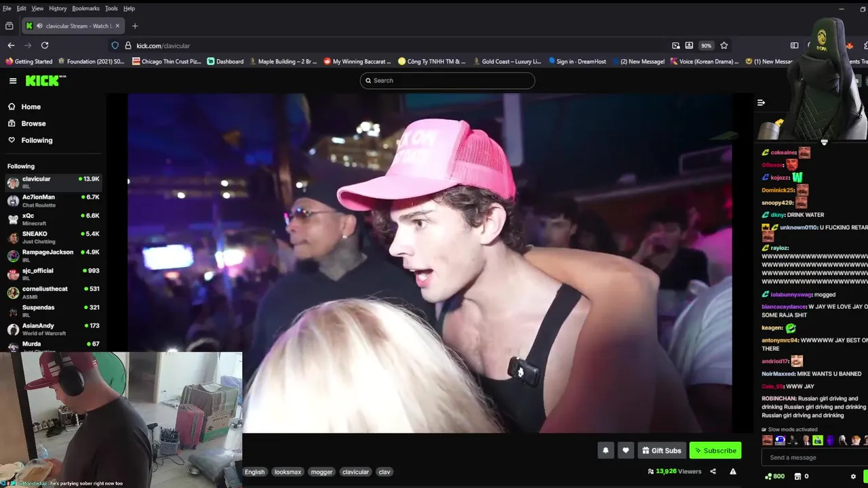Click the heart follow button

click(x=626, y=450)
